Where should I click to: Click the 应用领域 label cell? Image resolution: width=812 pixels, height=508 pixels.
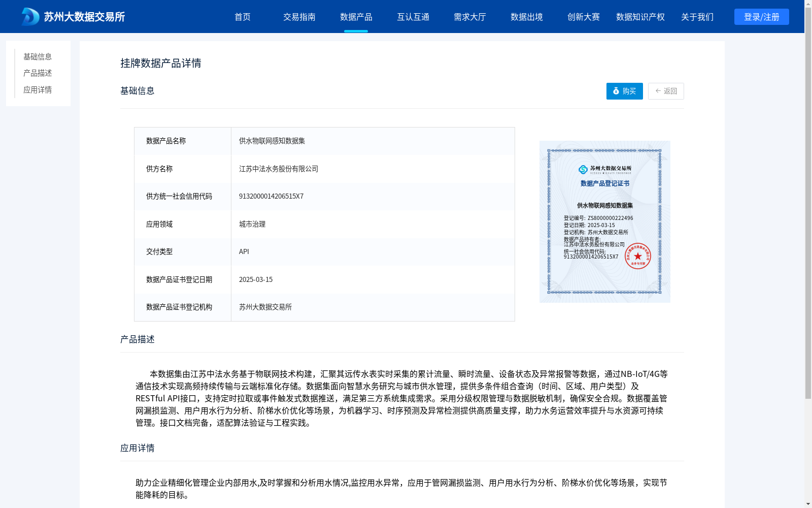[183, 224]
